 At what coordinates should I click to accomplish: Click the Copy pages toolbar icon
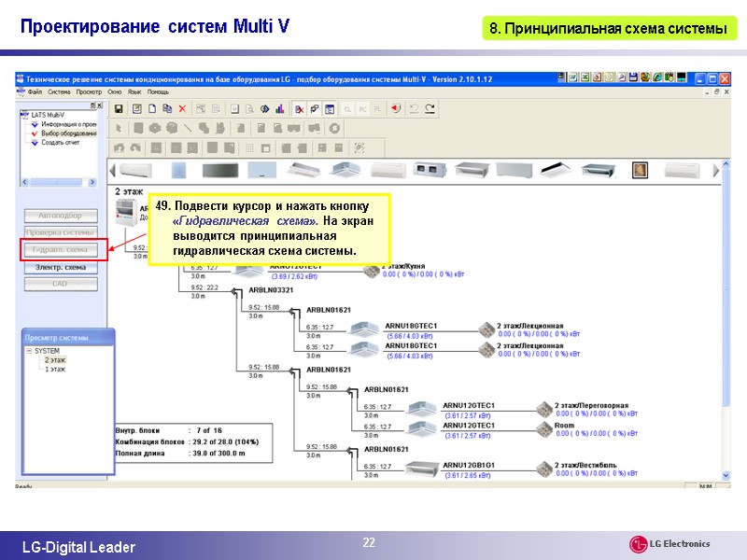pos(167,109)
